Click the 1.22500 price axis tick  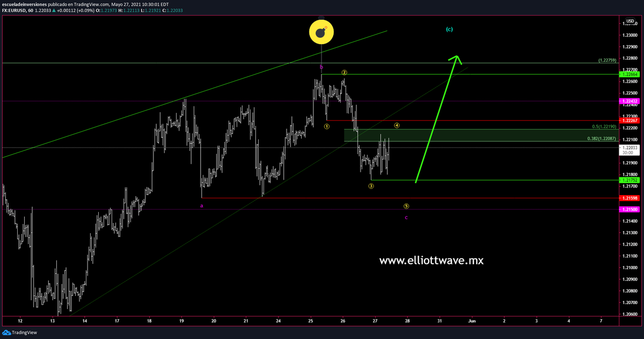point(630,93)
